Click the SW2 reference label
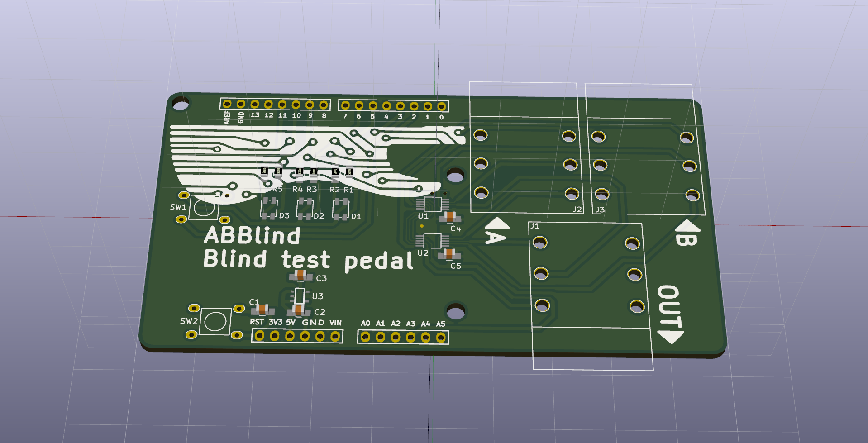 point(189,321)
